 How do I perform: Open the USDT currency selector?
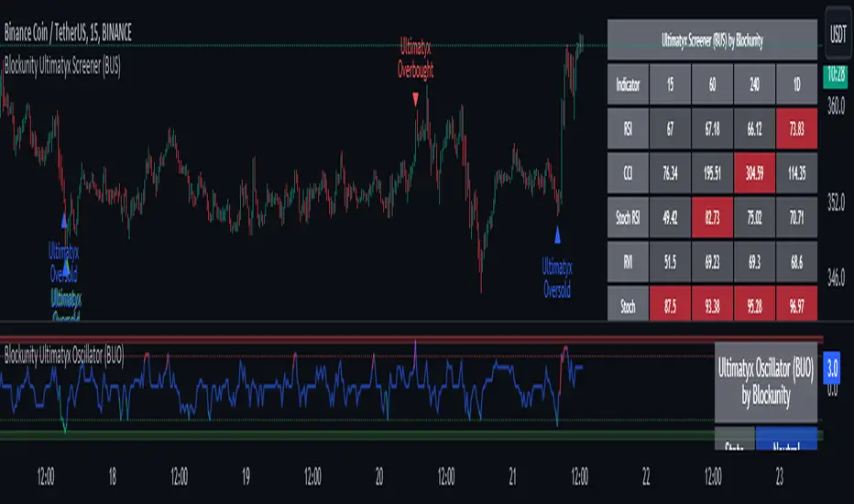pyautogui.click(x=838, y=34)
